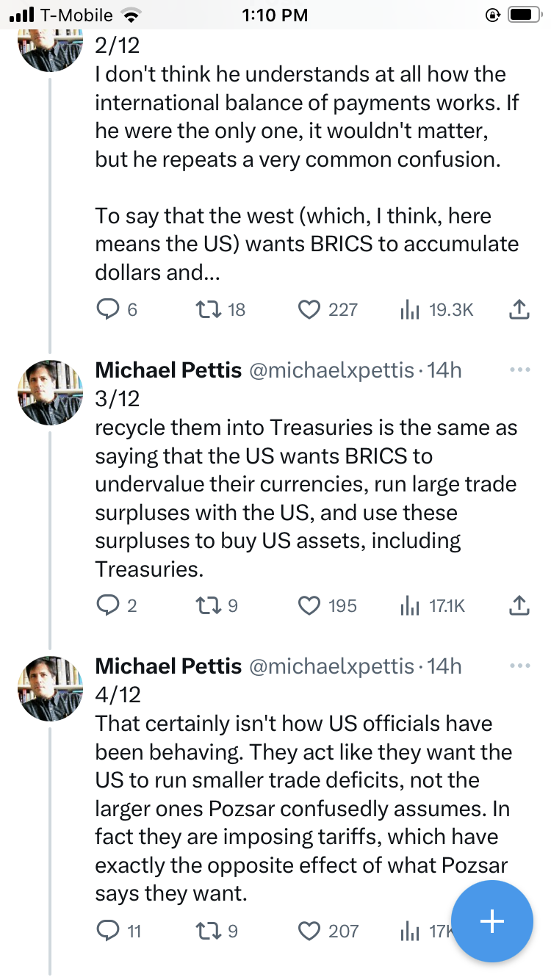Tap @michaelxpettis handle on 4/12 tweet
Image resolution: width=551 pixels, height=980 pixels.
point(332,666)
